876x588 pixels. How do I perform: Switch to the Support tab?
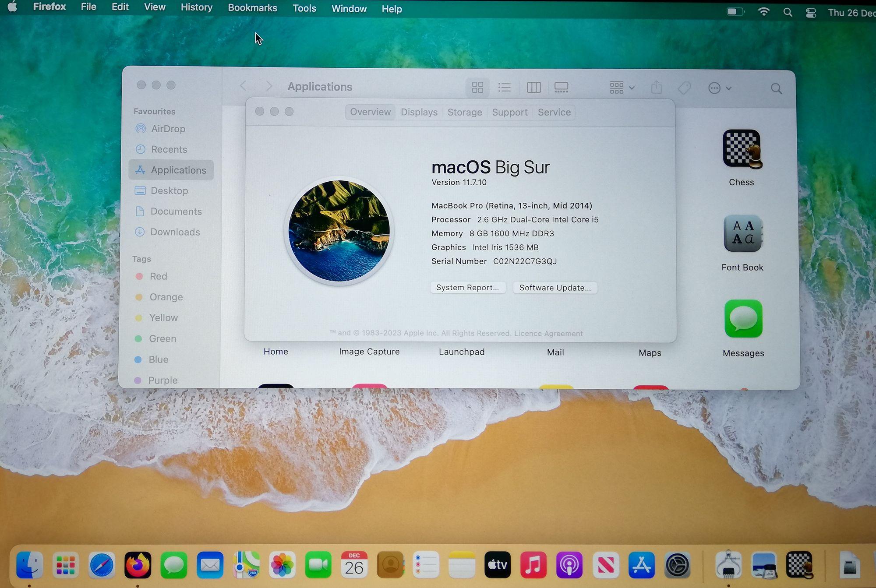[510, 112]
